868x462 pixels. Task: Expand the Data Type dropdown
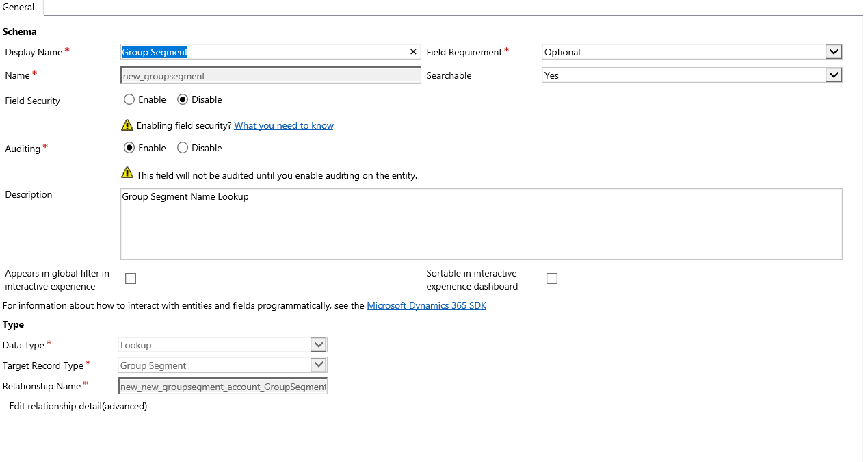318,345
